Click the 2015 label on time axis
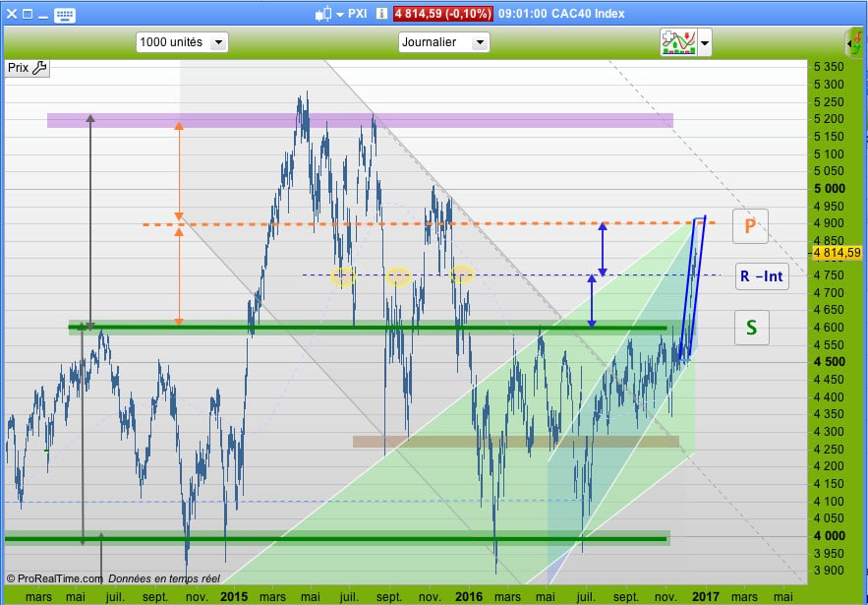This screenshot has width=868, height=605. tap(234, 597)
